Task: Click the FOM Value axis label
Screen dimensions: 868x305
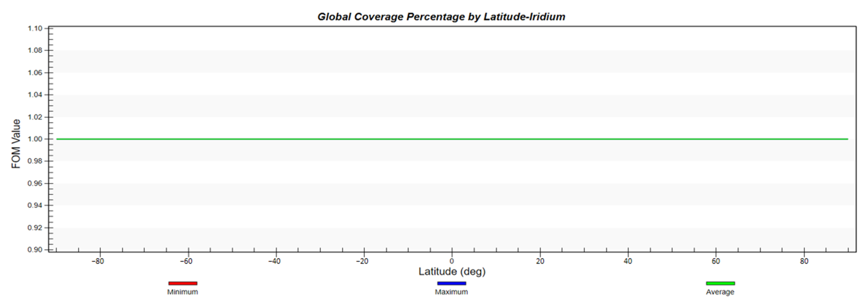Action: pos(16,144)
